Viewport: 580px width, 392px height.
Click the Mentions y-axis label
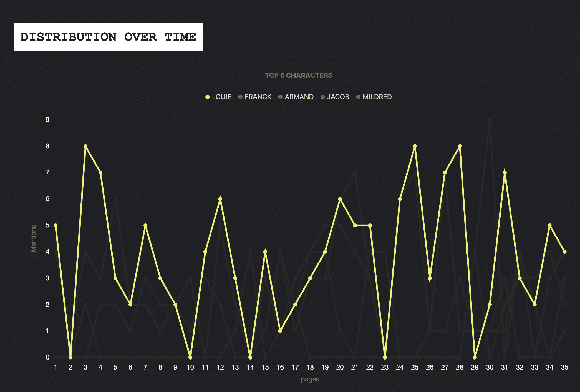pos(33,238)
